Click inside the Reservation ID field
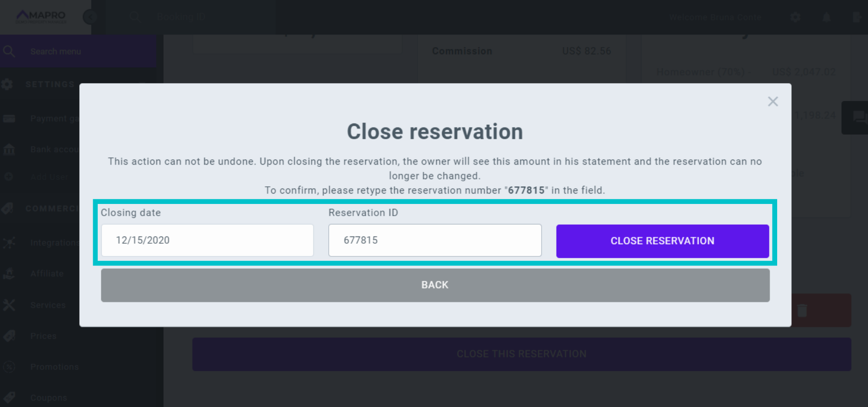 [x=434, y=240]
